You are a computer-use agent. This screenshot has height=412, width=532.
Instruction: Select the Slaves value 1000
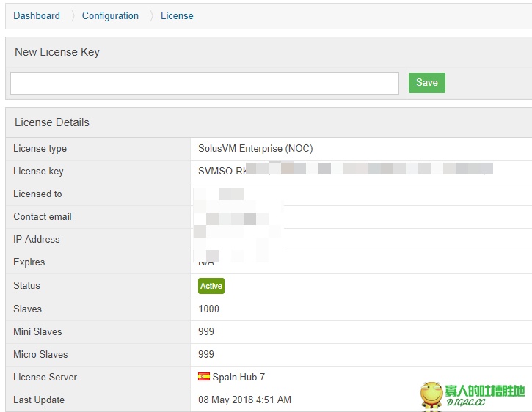click(208, 309)
